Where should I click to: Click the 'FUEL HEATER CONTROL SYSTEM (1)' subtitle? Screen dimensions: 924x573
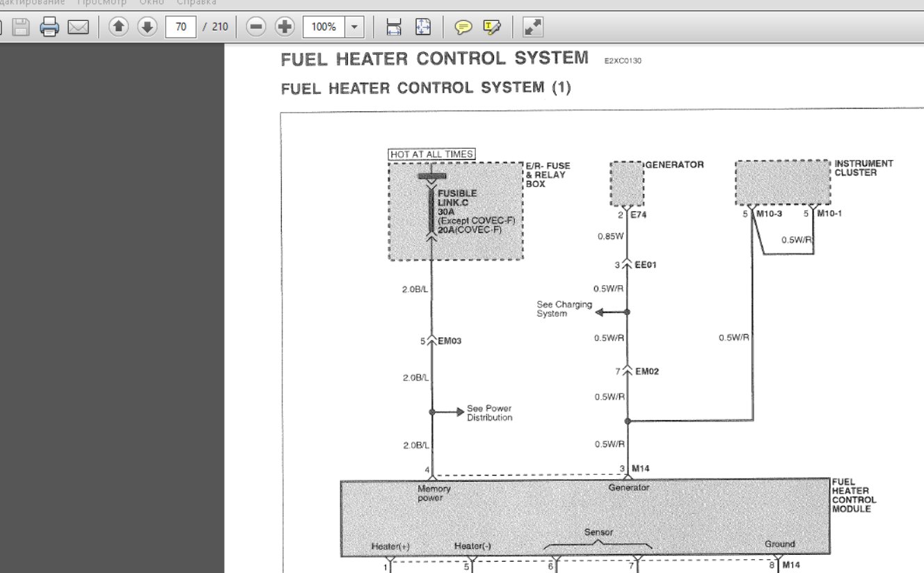(426, 88)
